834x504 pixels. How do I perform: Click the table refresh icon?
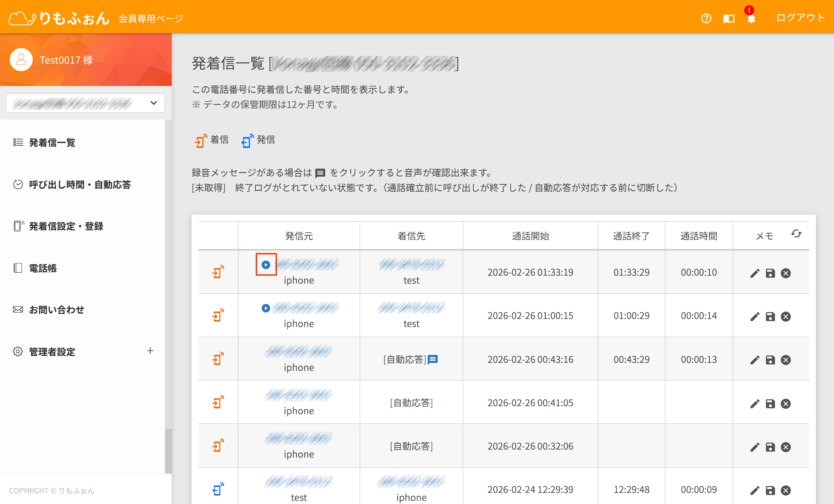796,234
